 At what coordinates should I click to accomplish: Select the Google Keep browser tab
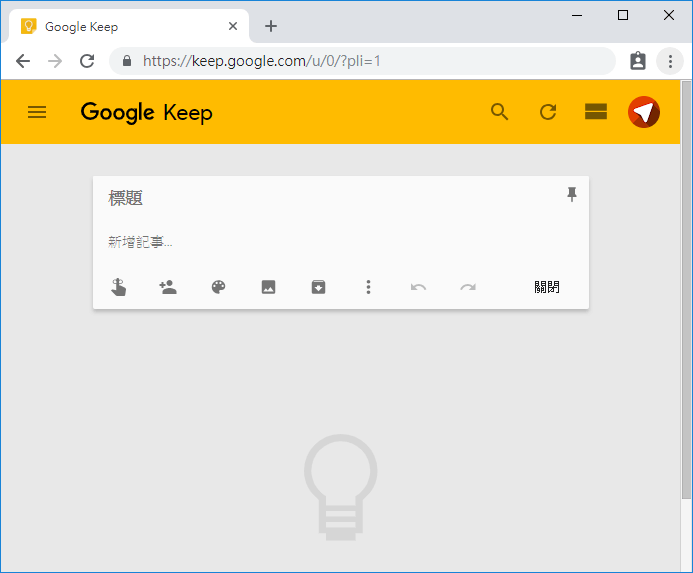(129, 27)
